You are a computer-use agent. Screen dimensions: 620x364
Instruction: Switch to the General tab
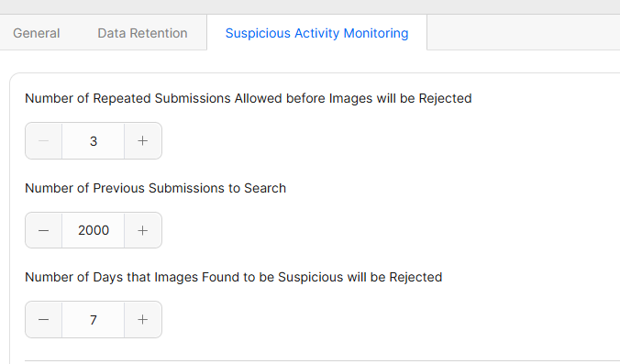[x=37, y=33]
